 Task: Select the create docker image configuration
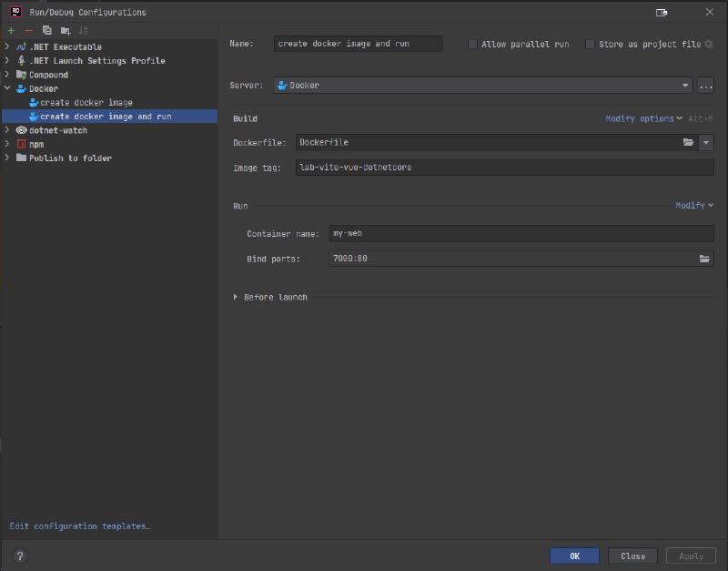[x=86, y=103]
